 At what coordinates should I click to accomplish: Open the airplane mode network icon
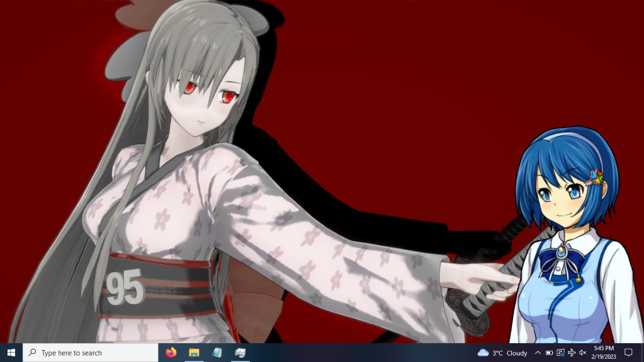pos(572,353)
